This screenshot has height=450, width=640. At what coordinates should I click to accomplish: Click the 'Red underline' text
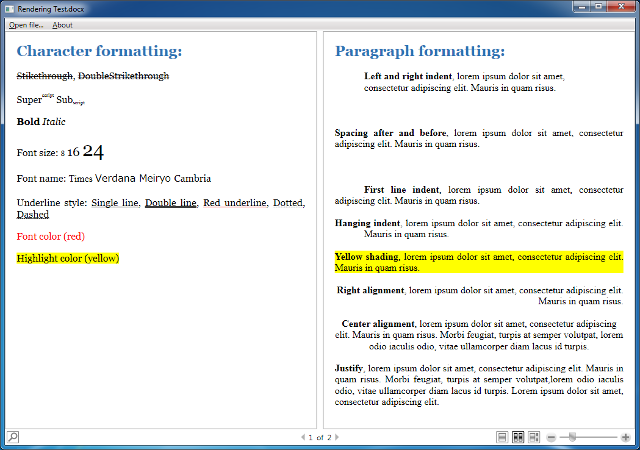tap(235, 203)
